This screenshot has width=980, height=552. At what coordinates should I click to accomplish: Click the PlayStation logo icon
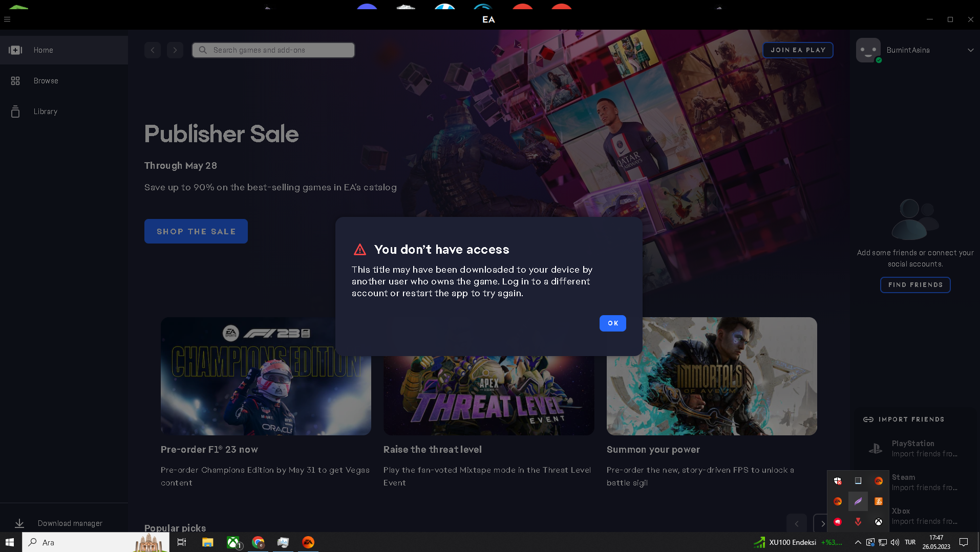click(876, 449)
